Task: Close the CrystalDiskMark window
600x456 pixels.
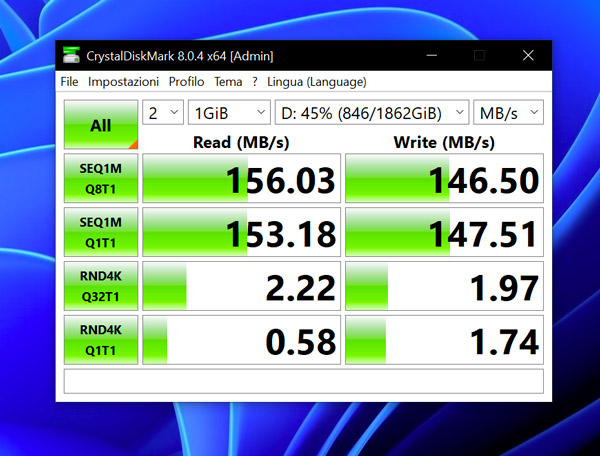Action: click(528, 55)
